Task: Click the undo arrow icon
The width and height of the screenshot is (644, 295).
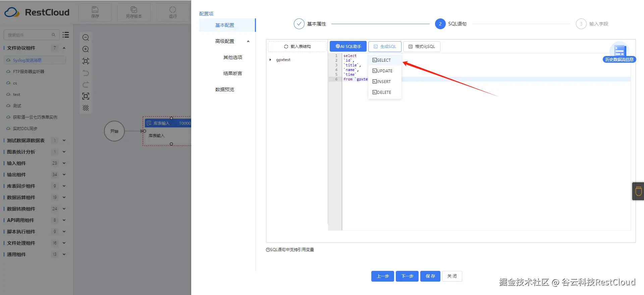Action: coord(86,73)
